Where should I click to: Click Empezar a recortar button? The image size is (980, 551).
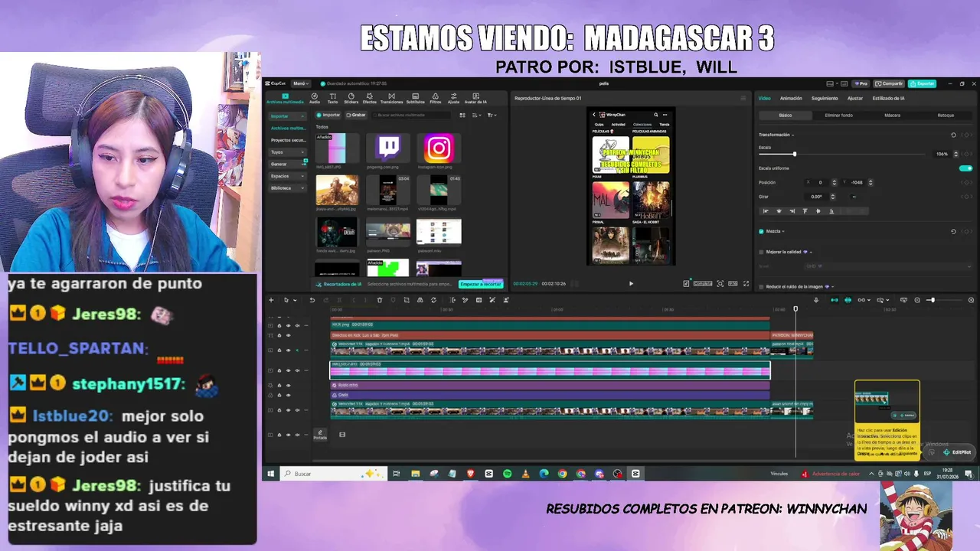[x=480, y=284]
